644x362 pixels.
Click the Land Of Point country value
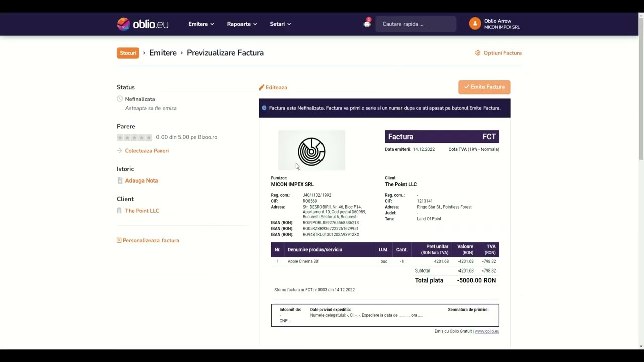429,219
